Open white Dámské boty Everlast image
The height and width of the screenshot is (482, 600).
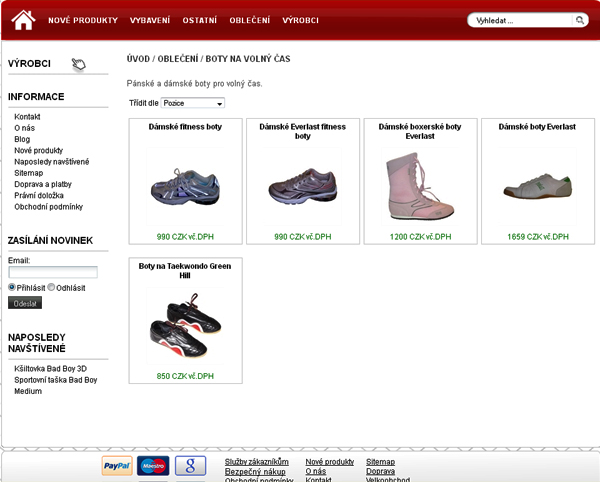click(x=538, y=186)
